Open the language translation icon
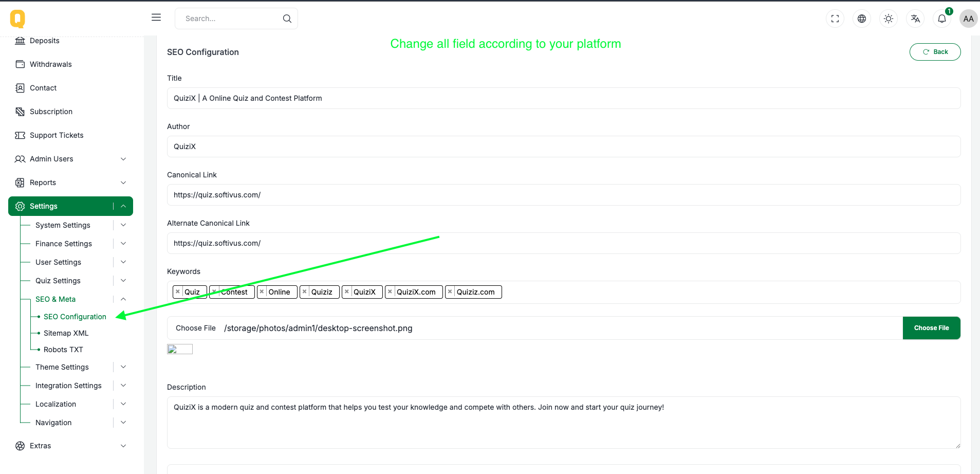Image resolution: width=980 pixels, height=474 pixels. (x=915, y=19)
